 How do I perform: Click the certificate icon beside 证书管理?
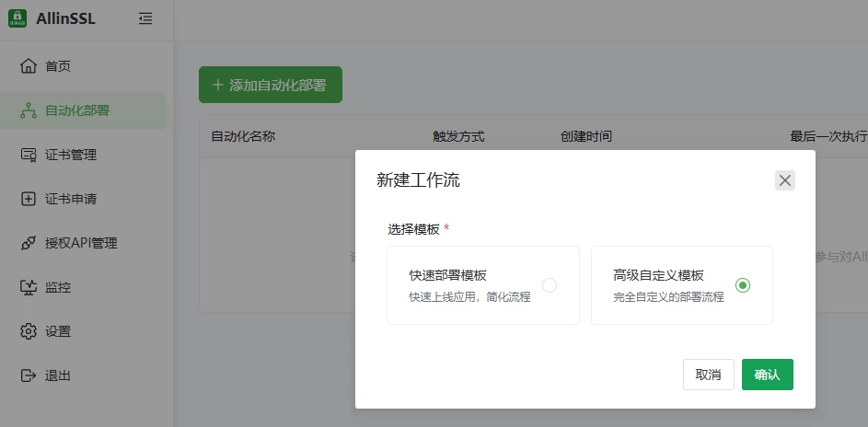[29, 155]
